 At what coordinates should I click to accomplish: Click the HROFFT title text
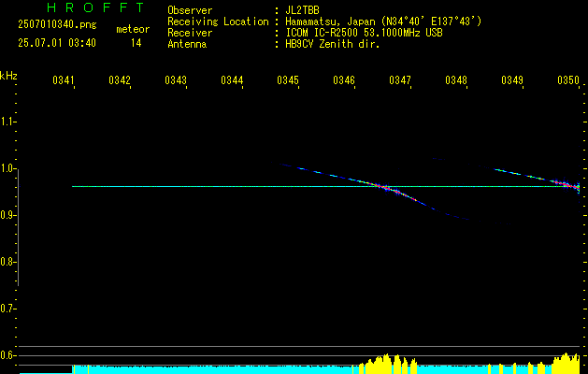[95, 7]
